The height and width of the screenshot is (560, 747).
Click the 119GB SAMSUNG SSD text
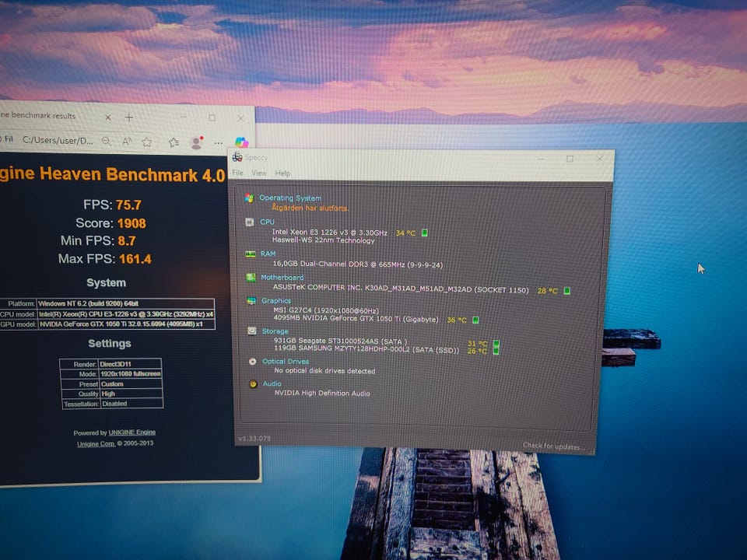point(366,349)
